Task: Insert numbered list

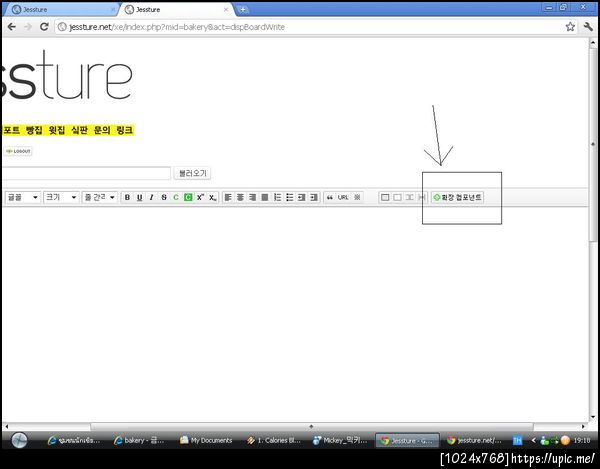Action: 277,197
